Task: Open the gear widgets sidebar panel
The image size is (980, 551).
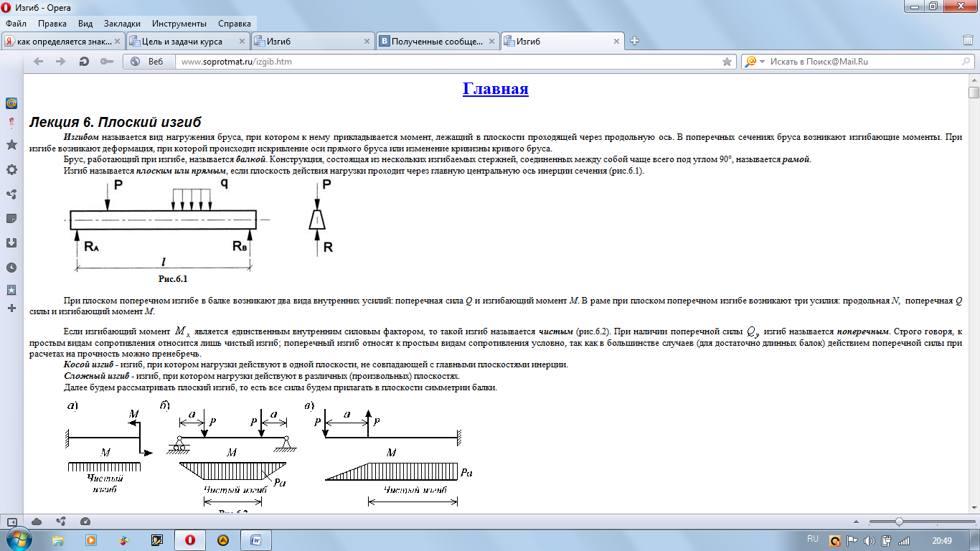Action: pos(11,170)
